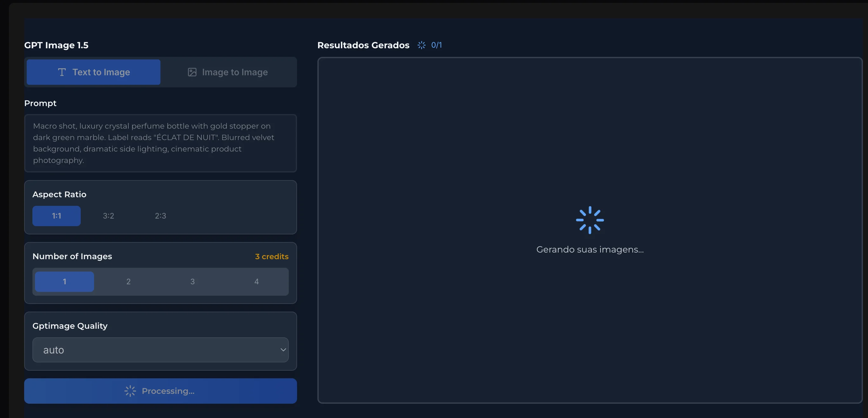868x418 pixels.
Task: Switch to the Image to Image tab
Action: 228,72
